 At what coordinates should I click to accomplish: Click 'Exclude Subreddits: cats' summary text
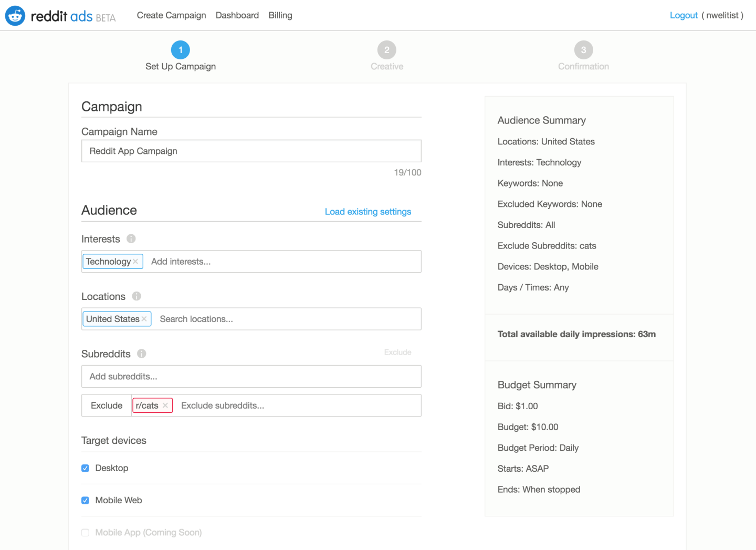click(x=547, y=246)
